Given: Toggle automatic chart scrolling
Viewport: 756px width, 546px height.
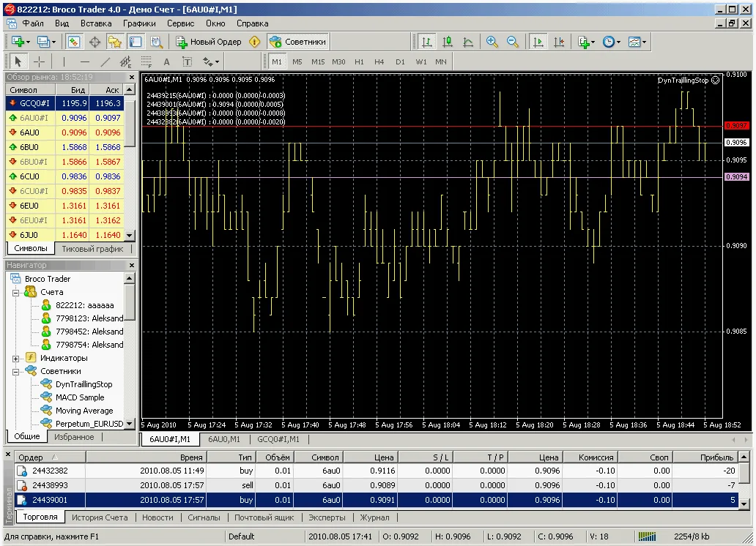Looking at the screenshot, I should [537, 42].
